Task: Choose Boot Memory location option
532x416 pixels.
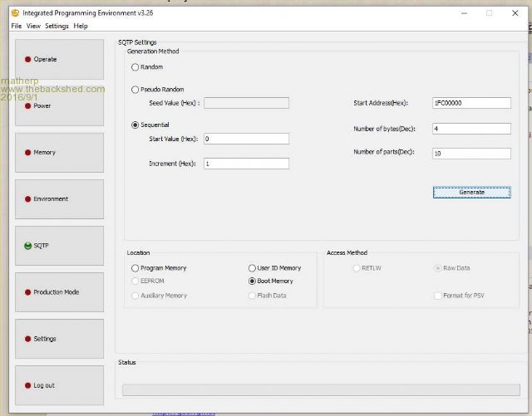Action: pos(252,281)
